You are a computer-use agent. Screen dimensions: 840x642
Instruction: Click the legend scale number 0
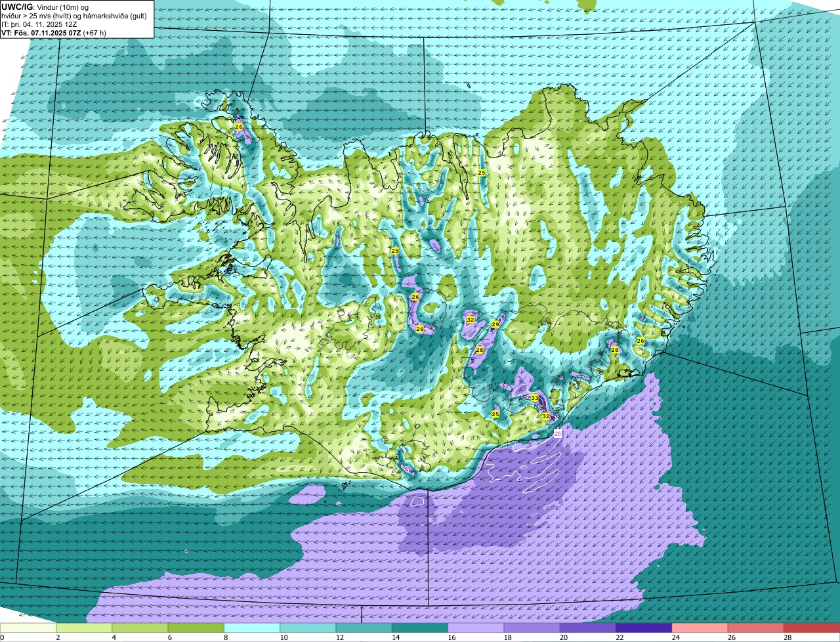[2, 637]
